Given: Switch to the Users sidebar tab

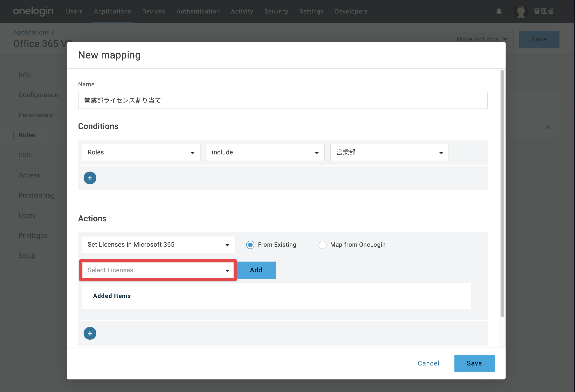Looking at the screenshot, I should tap(27, 216).
